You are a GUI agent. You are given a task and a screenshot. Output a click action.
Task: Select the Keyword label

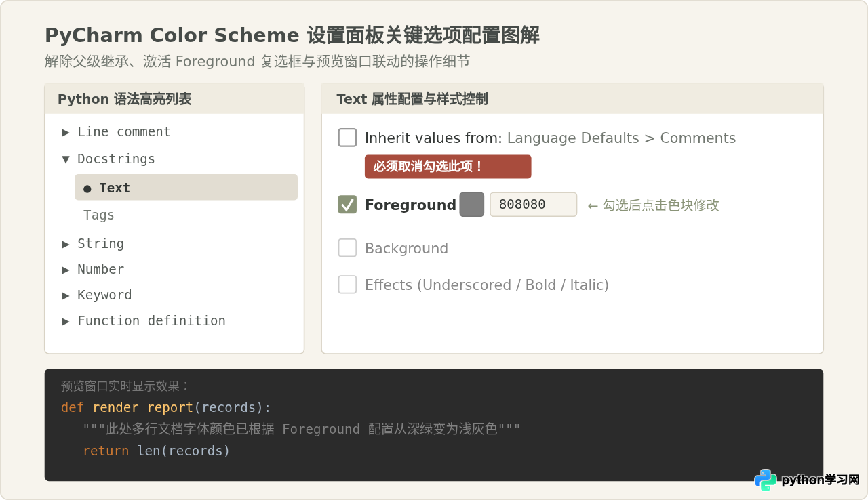(x=104, y=295)
